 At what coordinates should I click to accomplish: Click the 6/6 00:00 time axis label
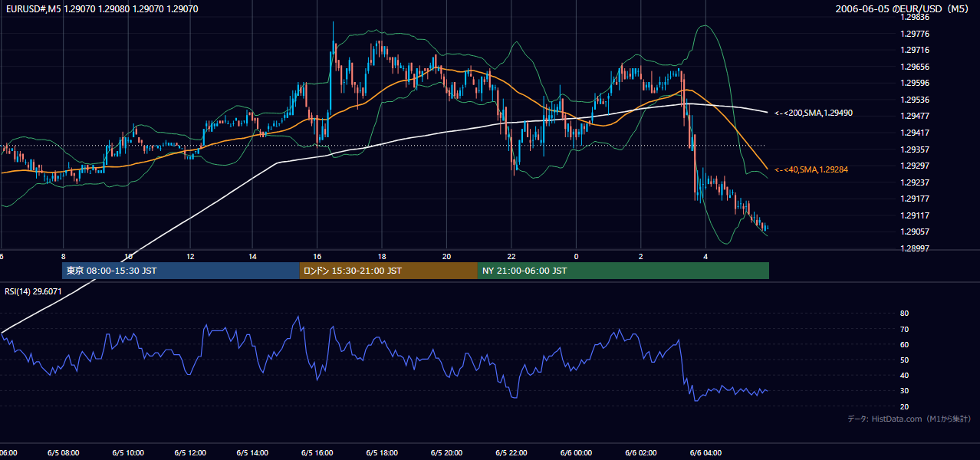pyautogui.click(x=576, y=453)
